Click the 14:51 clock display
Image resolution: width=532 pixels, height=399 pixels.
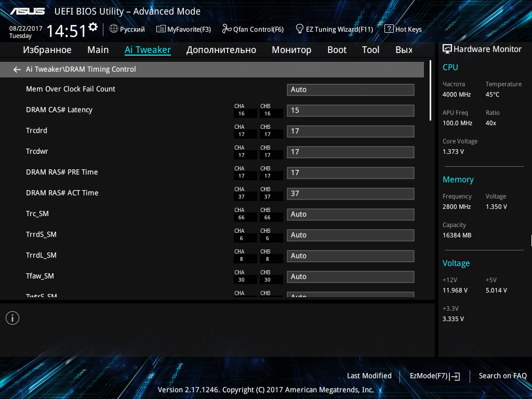coord(66,31)
